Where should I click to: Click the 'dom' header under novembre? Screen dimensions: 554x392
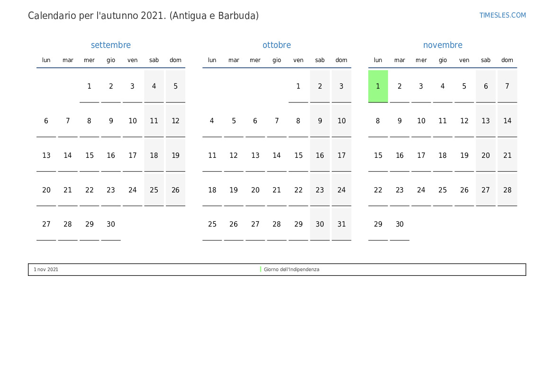pyautogui.click(x=507, y=60)
